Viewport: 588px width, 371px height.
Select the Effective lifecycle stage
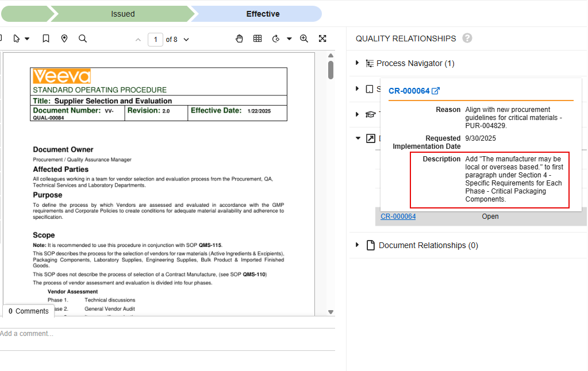tap(263, 14)
